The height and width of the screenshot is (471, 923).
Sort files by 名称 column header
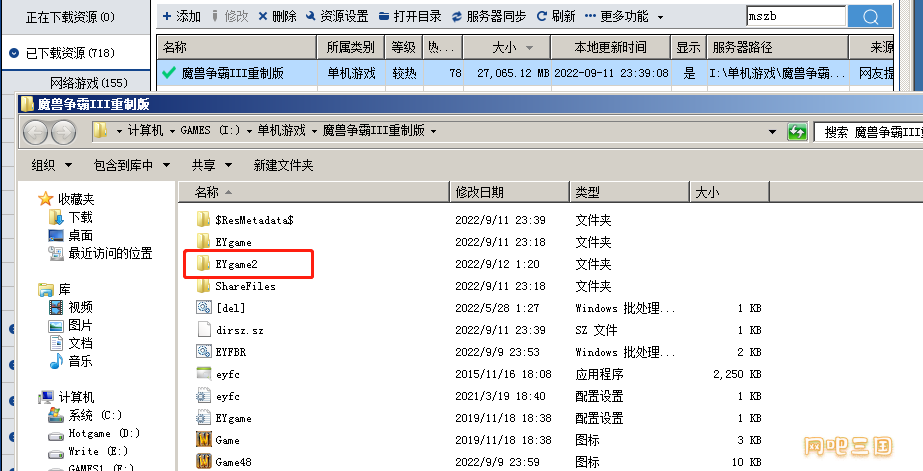(314, 192)
